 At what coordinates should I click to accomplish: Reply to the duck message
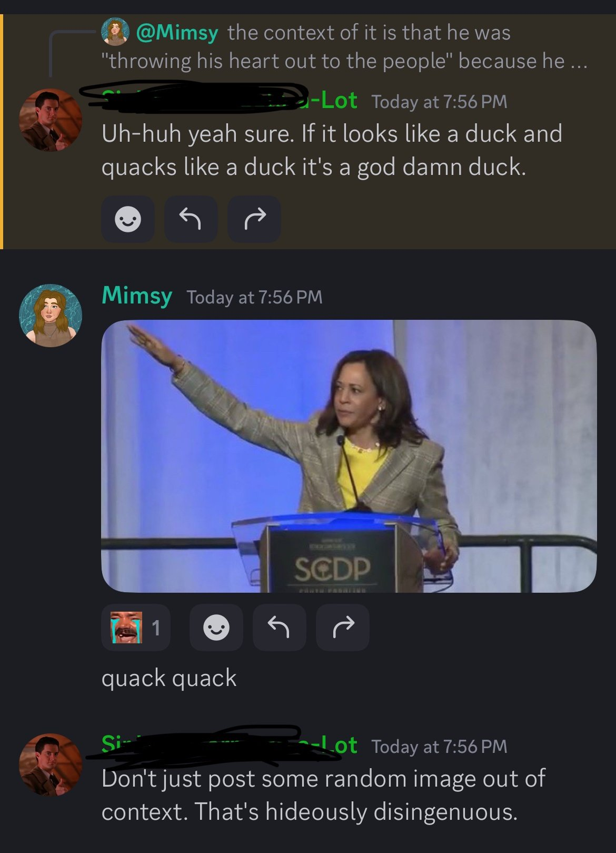[x=191, y=219]
